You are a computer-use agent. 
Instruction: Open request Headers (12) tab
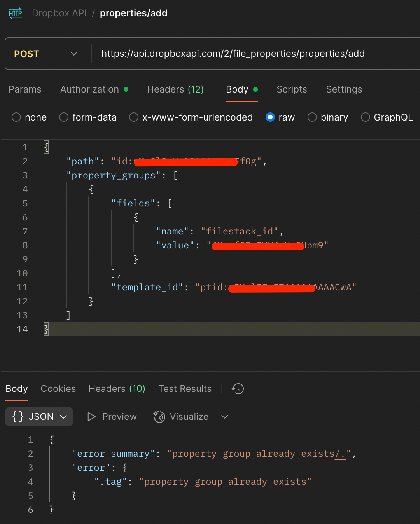point(175,89)
